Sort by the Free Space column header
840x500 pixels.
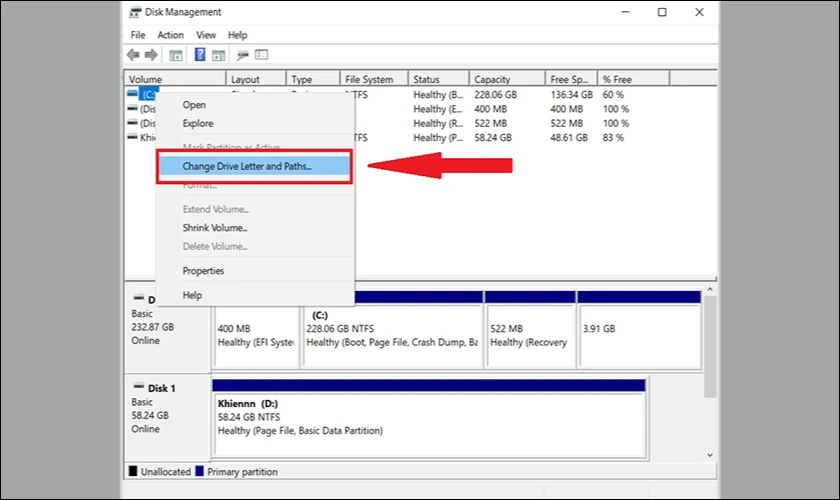[x=571, y=79]
